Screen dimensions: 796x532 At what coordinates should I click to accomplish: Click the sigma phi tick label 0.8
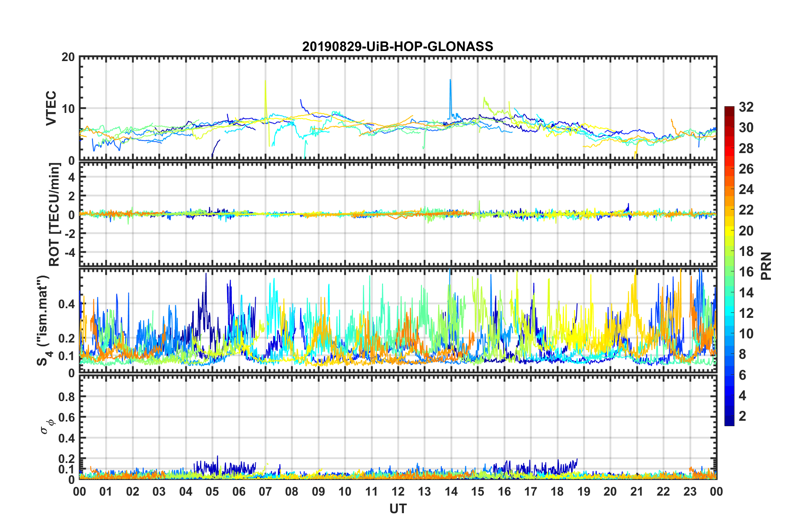[67, 396]
